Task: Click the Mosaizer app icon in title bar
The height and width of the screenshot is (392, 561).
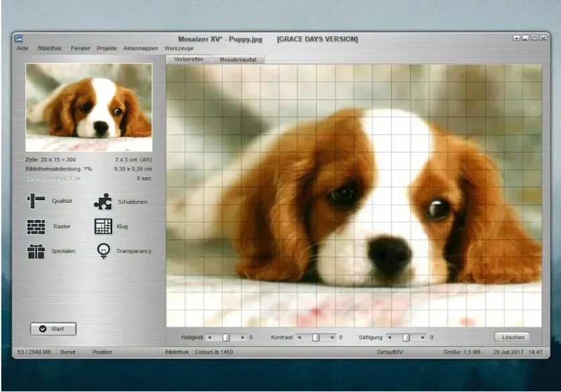Action: point(19,39)
